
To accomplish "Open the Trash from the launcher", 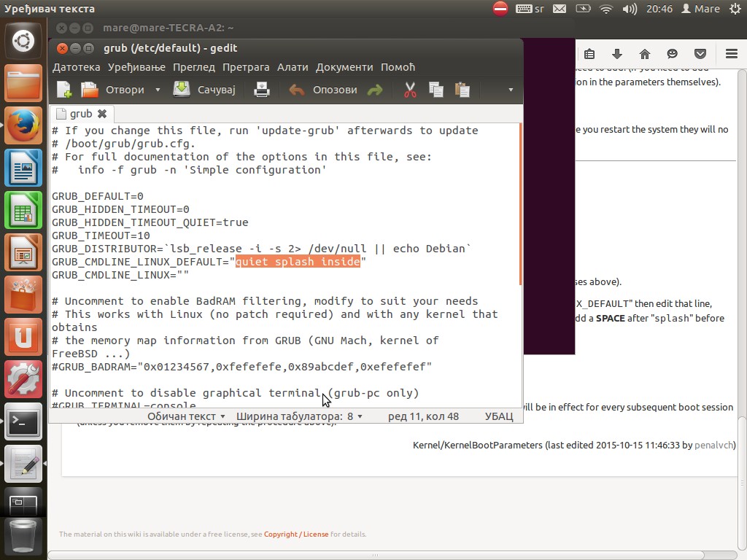I will click(23, 537).
